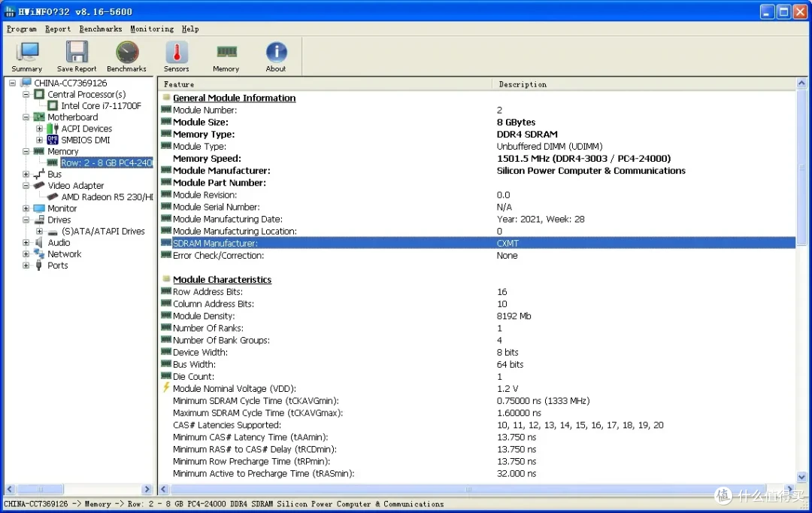Open the Monitoring menu
This screenshot has height=513, width=812.
tap(152, 29)
